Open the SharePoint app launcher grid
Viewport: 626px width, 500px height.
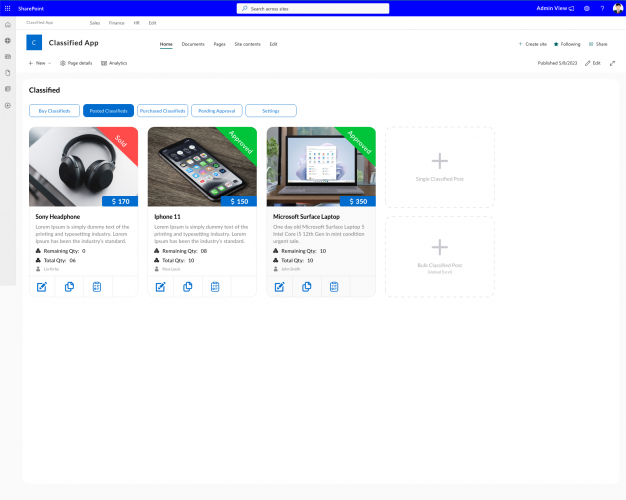(8, 8)
